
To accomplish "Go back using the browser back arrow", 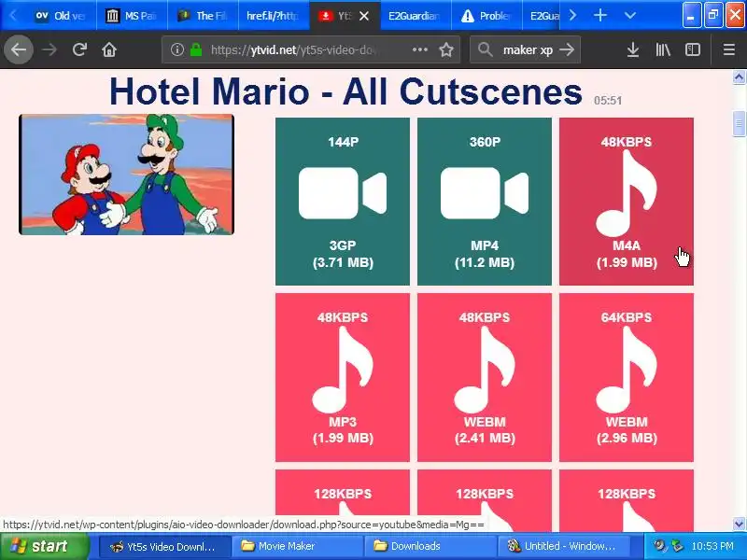I will click(19, 49).
